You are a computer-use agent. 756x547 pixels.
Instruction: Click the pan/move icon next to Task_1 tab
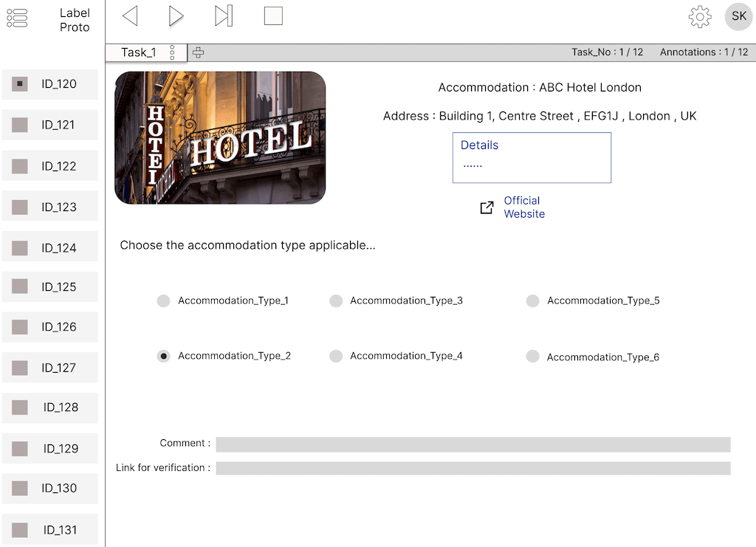[x=197, y=52]
